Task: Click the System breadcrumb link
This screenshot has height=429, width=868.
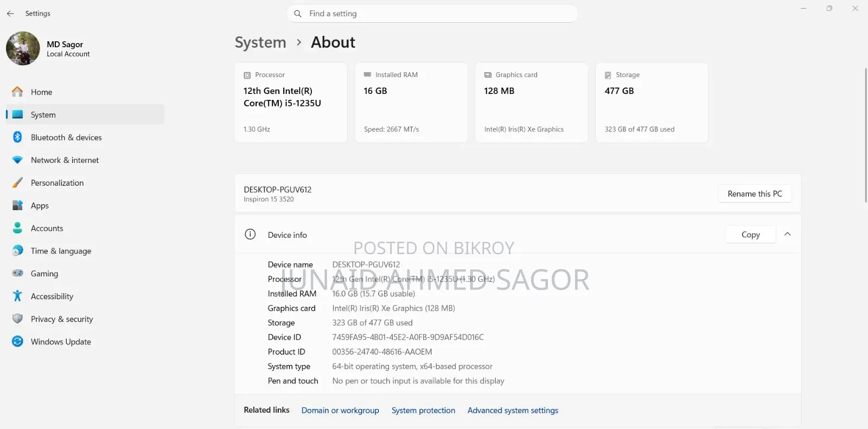Action: 260,42
